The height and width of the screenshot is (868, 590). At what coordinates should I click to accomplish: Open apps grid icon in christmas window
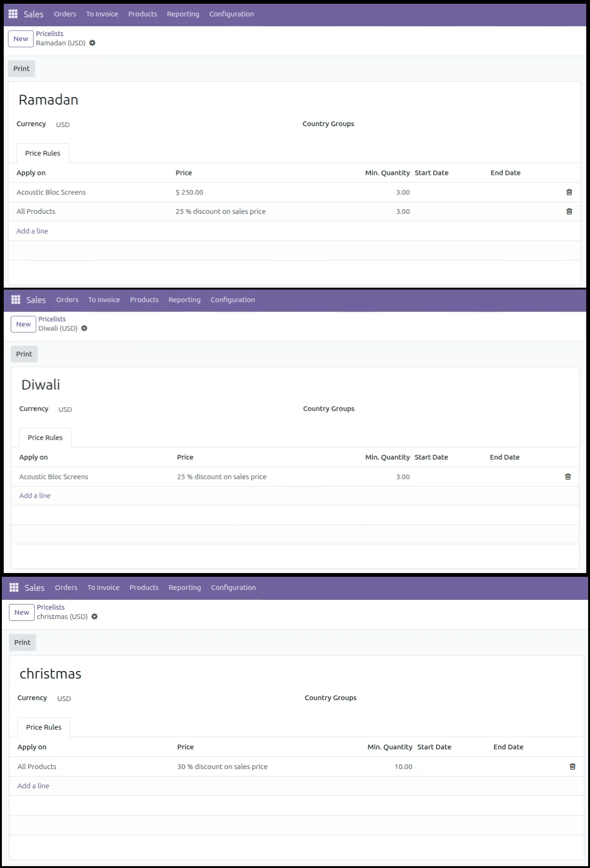click(x=14, y=588)
